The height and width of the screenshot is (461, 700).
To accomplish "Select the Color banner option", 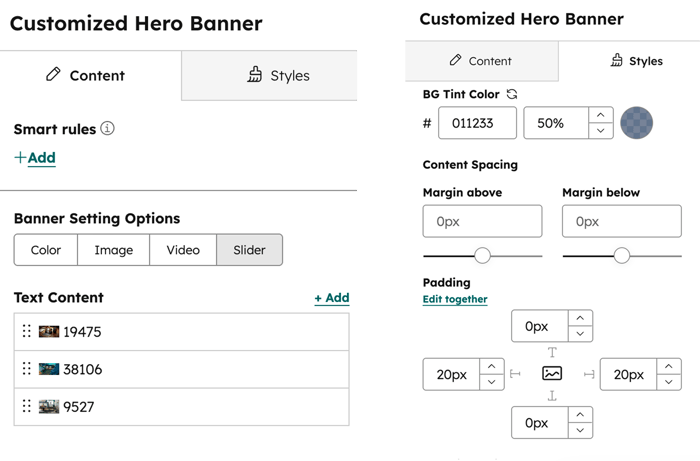I will click(x=46, y=250).
